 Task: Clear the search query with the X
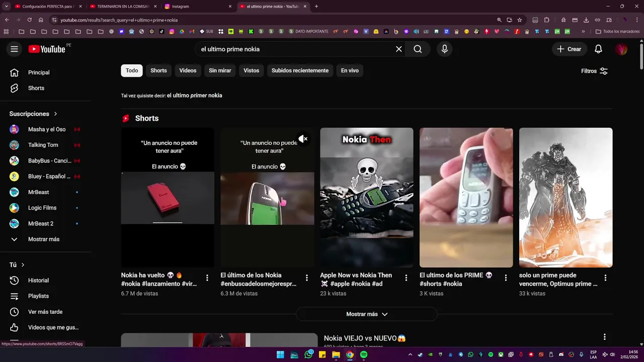click(x=399, y=49)
